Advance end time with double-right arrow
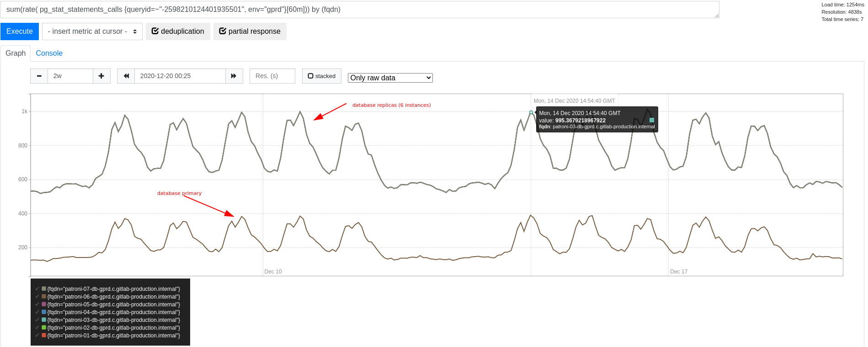Image resolution: width=868 pixels, height=347 pixels. click(234, 76)
